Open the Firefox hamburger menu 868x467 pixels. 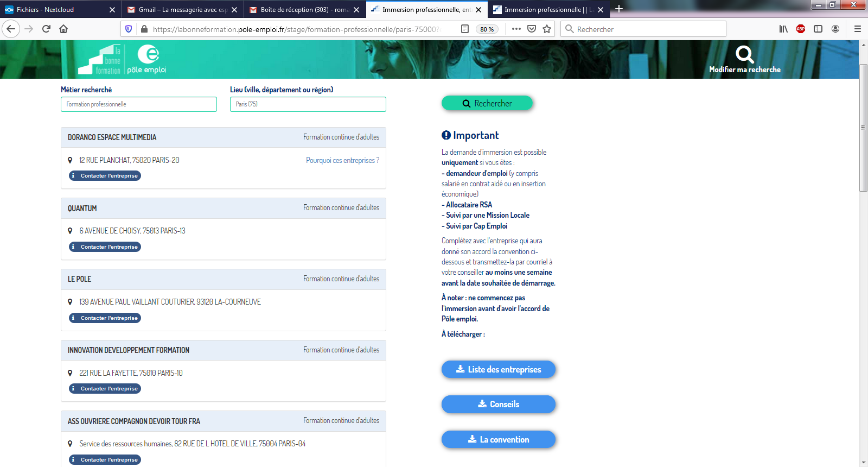click(858, 29)
